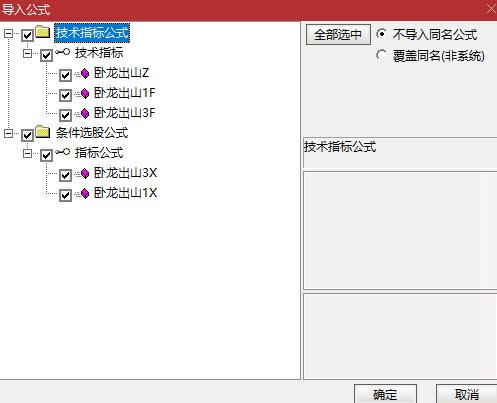The image size is (497, 403).
Task: Click the magenta formula icon beside 卧龙出山3X
Action: coord(85,174)
